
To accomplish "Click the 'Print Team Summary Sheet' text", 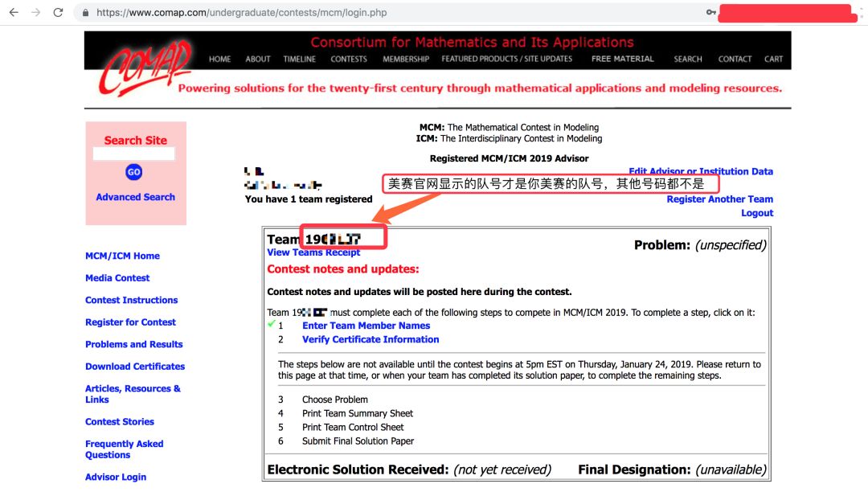I will point(358,413).
